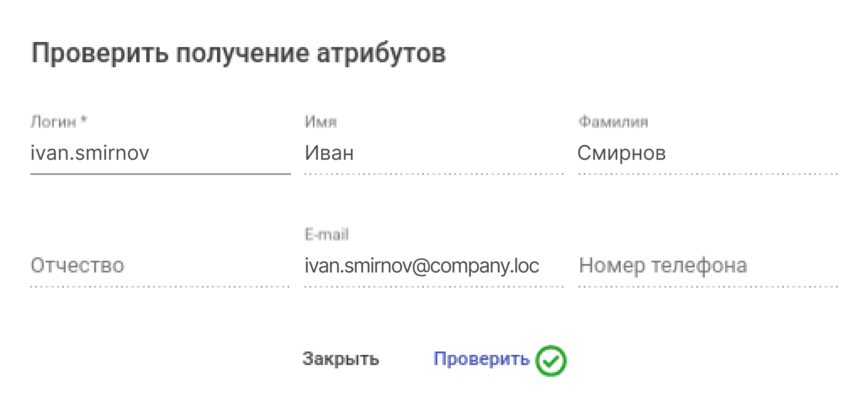This screenshot has width=868, height=402.
Task: Click the small E-mail label
Action: [326, 235]
